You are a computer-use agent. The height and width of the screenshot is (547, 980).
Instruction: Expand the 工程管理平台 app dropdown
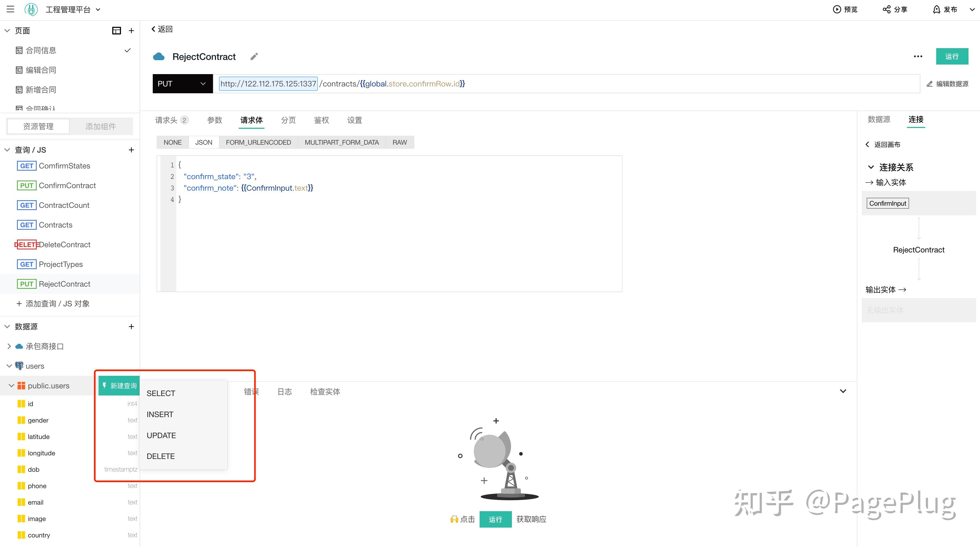[98, 9]
